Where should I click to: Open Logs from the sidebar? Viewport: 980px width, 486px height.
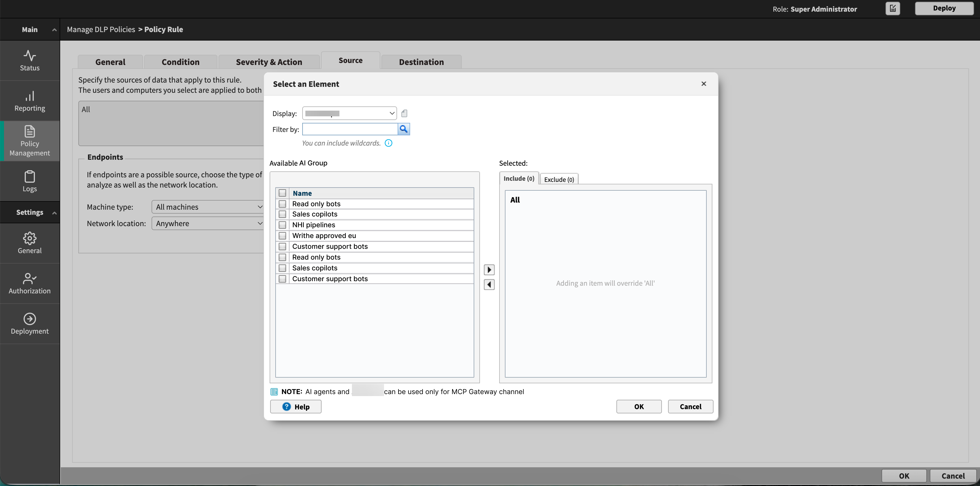(x=30, y=181)
